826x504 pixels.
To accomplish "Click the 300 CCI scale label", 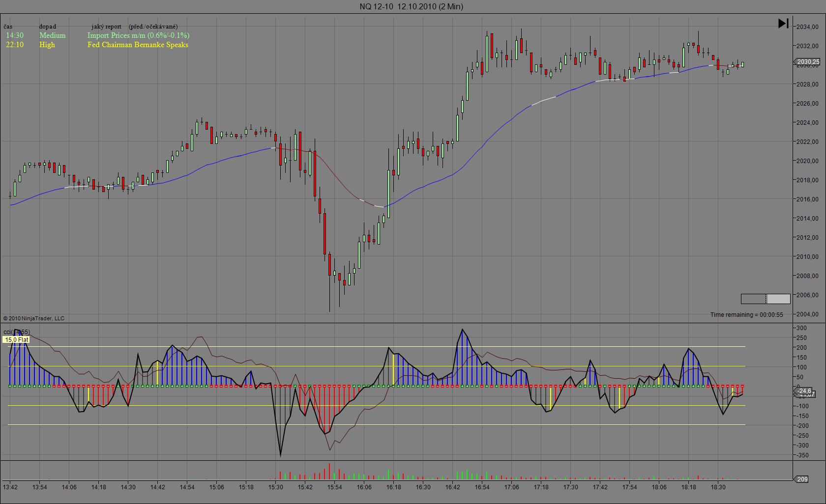I will click(801, 328).
